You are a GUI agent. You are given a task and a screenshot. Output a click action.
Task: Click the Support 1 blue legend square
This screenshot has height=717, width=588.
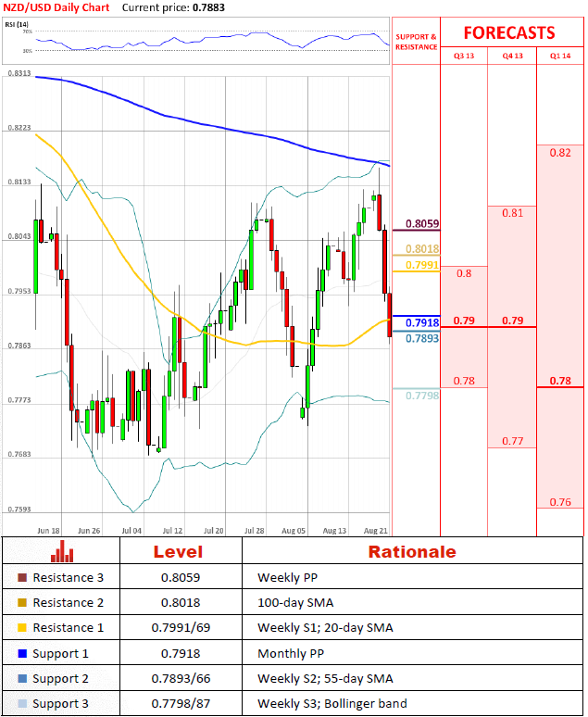tap(21, 654)
